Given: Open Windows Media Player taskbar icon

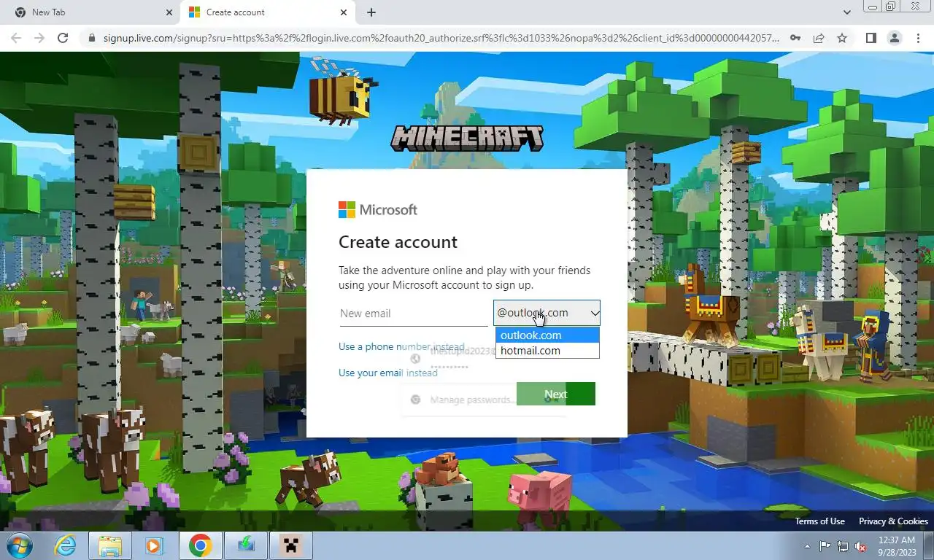Looking at the screenshot, I should (x=154, y=545).
